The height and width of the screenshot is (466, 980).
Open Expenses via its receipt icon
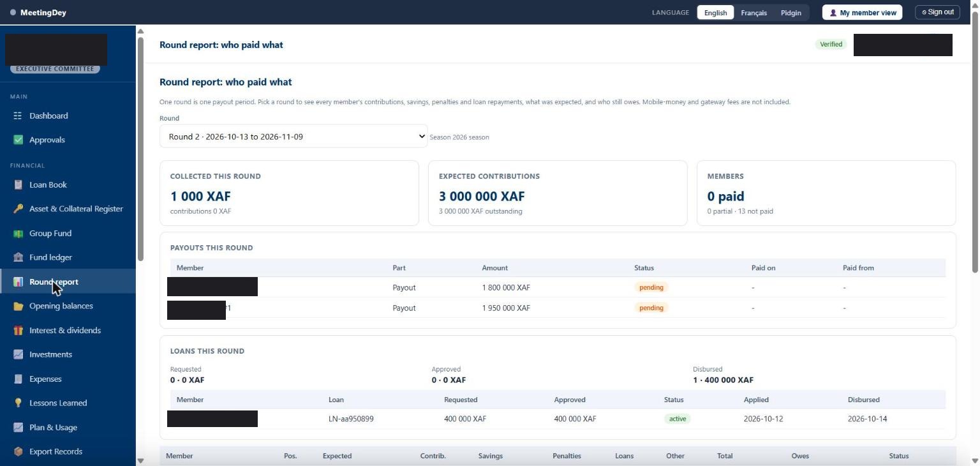tap(18, 379)
